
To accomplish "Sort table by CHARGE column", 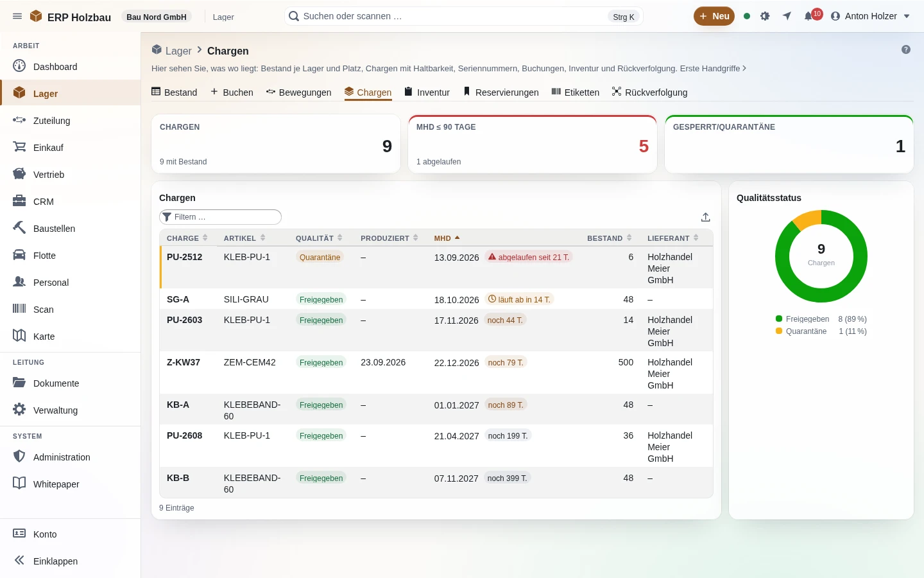I will tap(187, 238).
